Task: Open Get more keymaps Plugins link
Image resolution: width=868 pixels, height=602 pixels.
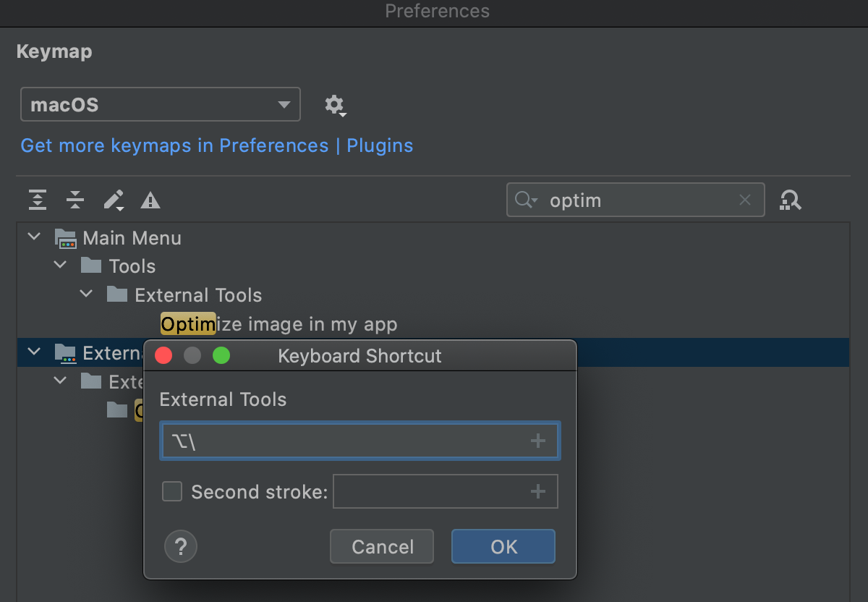Action: pos(217,145)
